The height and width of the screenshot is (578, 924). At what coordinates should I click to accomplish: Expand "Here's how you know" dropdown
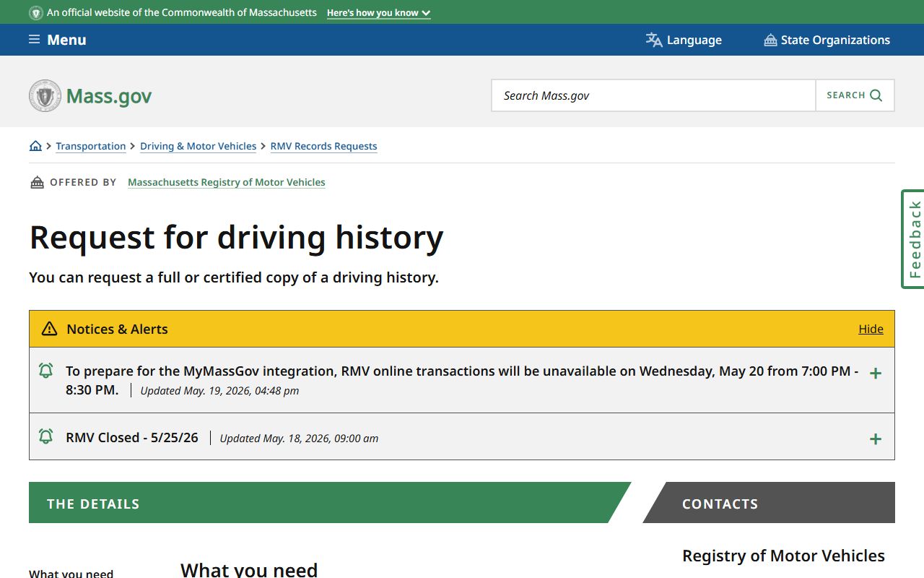click(378, 13)
